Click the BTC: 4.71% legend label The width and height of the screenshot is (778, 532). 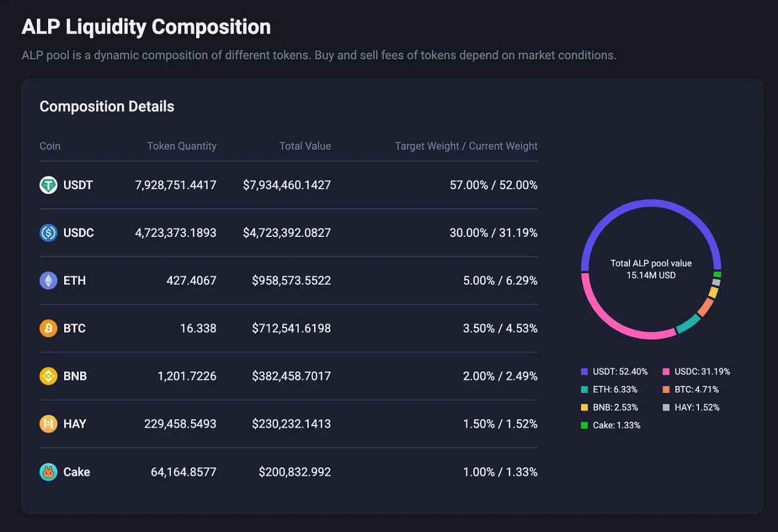point(696,389)
